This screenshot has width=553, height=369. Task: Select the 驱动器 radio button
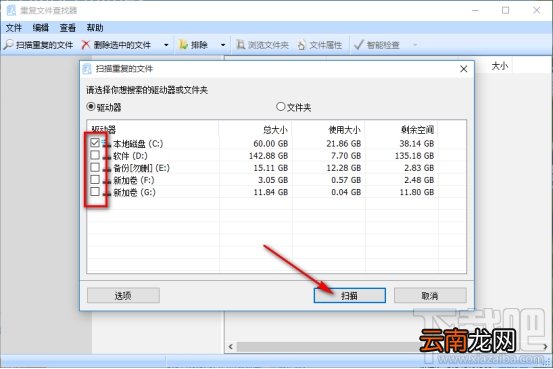(91, 106)
